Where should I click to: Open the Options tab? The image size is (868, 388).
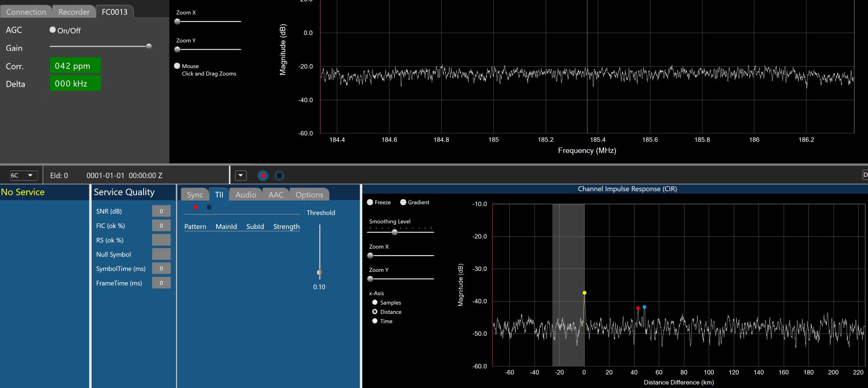click(x=309, y=195)
